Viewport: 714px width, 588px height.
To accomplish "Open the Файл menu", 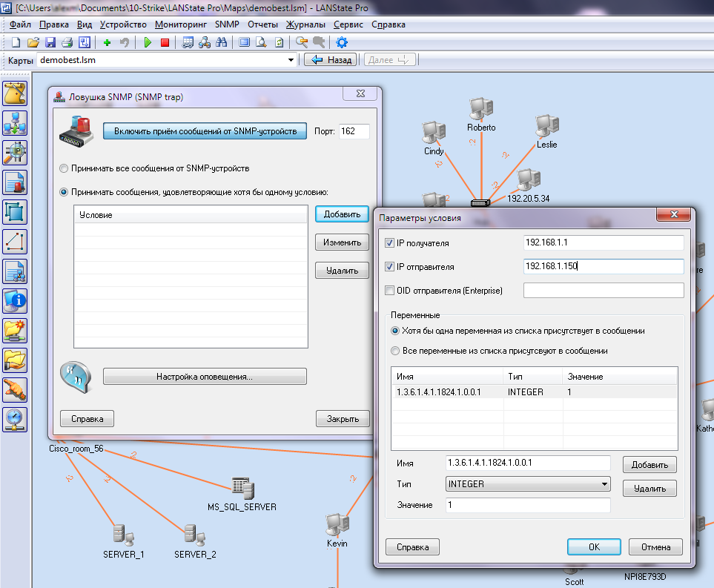I will pos(20,24).
